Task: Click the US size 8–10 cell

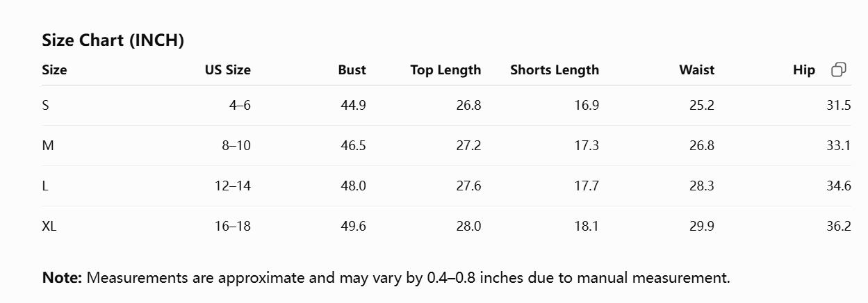Action: point(236,146)
